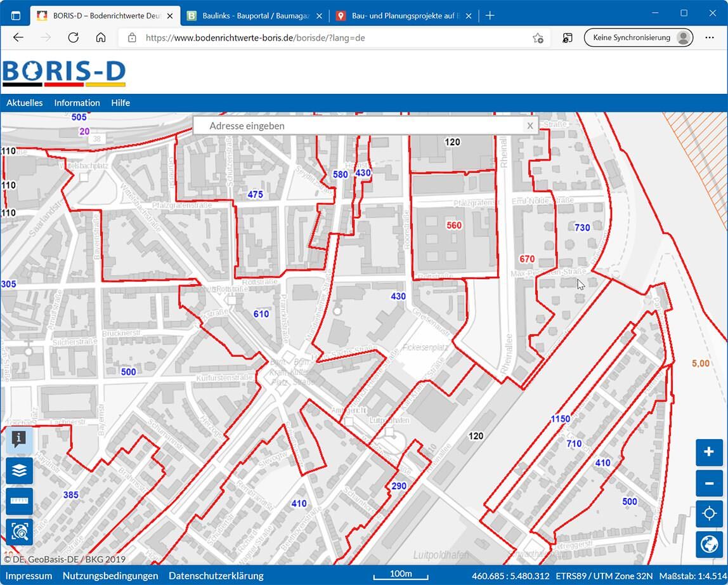Open the tab actions menu
This screenshot has height=585, width=728.
[x=15, y=16]
